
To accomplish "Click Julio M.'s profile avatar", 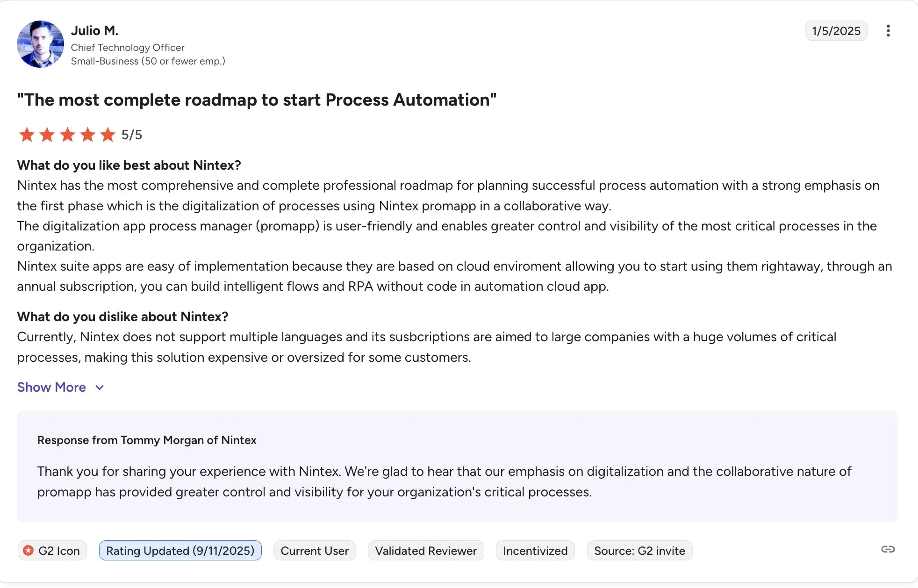I will coord(40,43).
